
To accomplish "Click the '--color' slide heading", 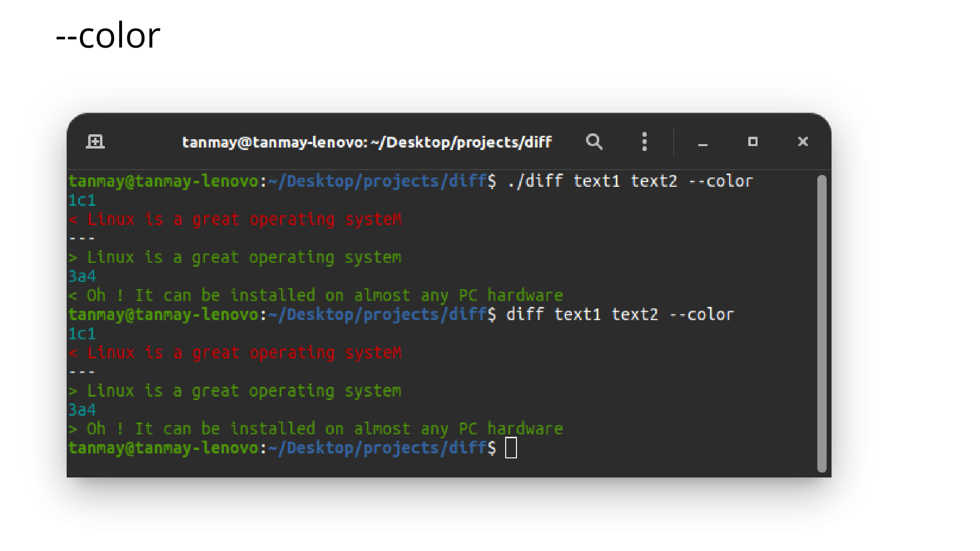I will [108, 36].
